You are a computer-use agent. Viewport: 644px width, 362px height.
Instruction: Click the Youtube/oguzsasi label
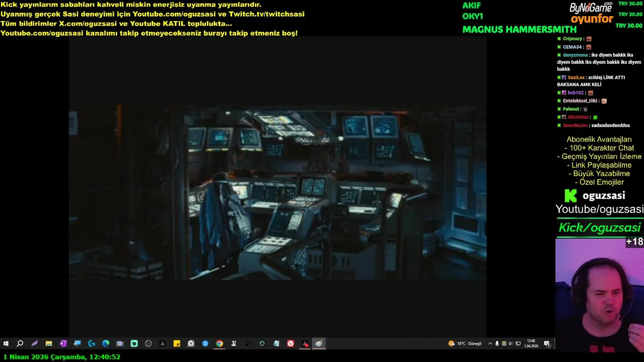coord(600,209)
